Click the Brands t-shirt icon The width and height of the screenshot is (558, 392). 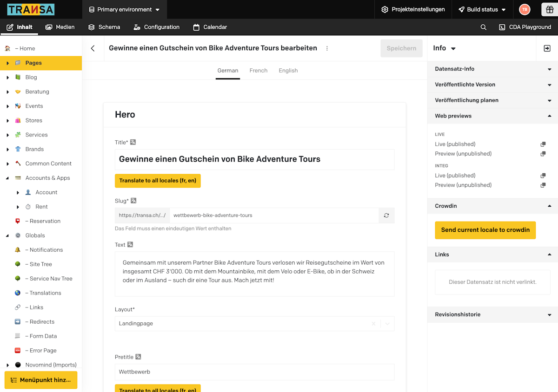click(x=18, y=149)
